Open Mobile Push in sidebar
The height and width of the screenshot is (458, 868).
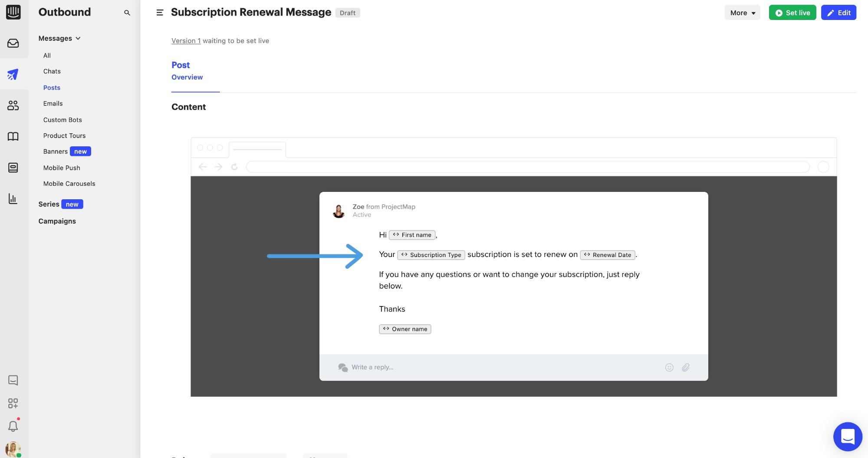tap(62, 168)
